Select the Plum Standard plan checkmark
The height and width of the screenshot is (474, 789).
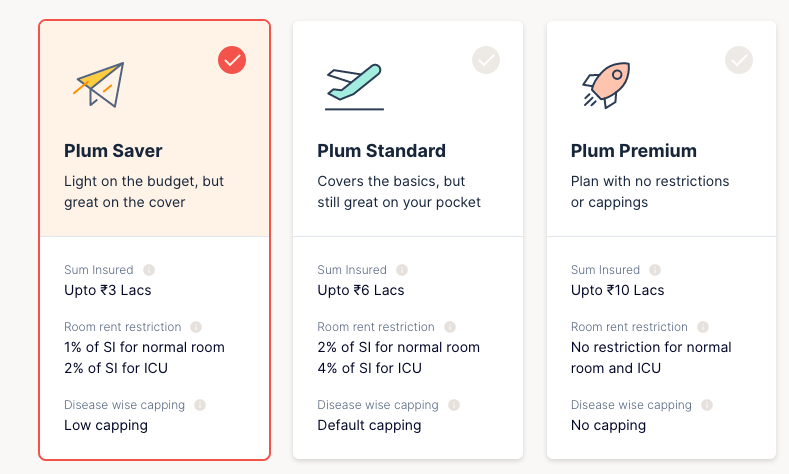(x=486, y=60)
